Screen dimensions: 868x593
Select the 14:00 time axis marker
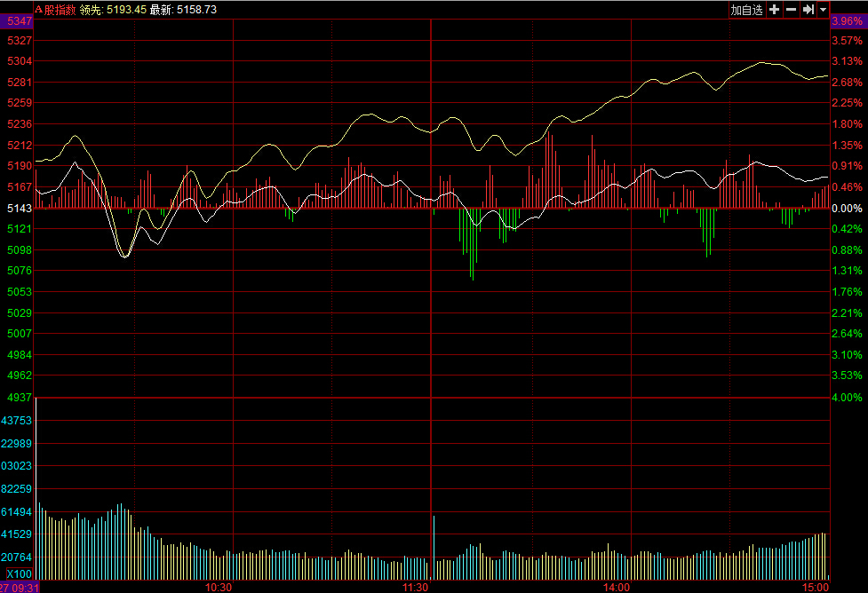pos(617,587)
